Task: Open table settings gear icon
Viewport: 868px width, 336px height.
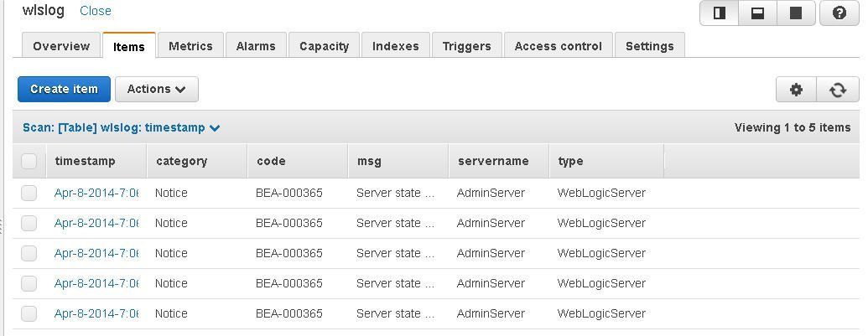Action: click(x=796, y=90)
